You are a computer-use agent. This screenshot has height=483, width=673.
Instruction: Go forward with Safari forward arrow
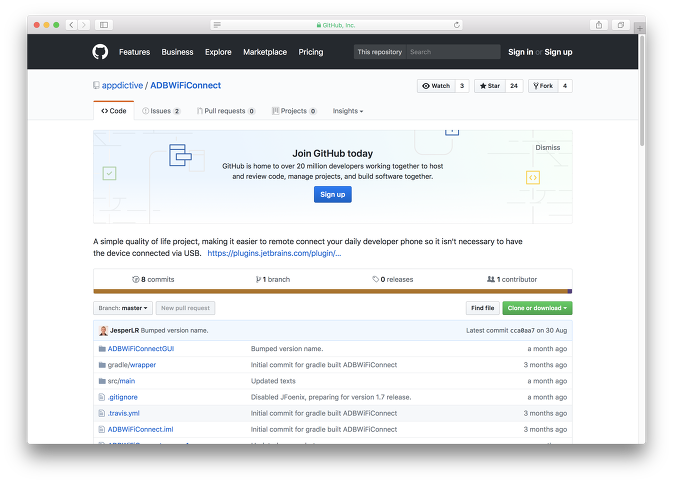(x=84, y=25)
